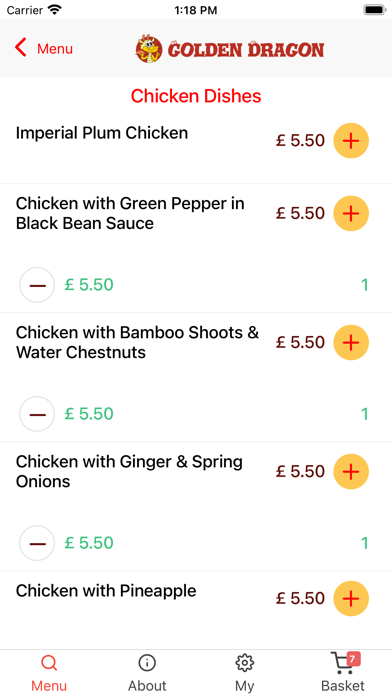The width and height of the screenshot is (392, 696).
Task: Remove Chicken with Ginger & Spring Onions via minus
Action: tap(37, 543)
